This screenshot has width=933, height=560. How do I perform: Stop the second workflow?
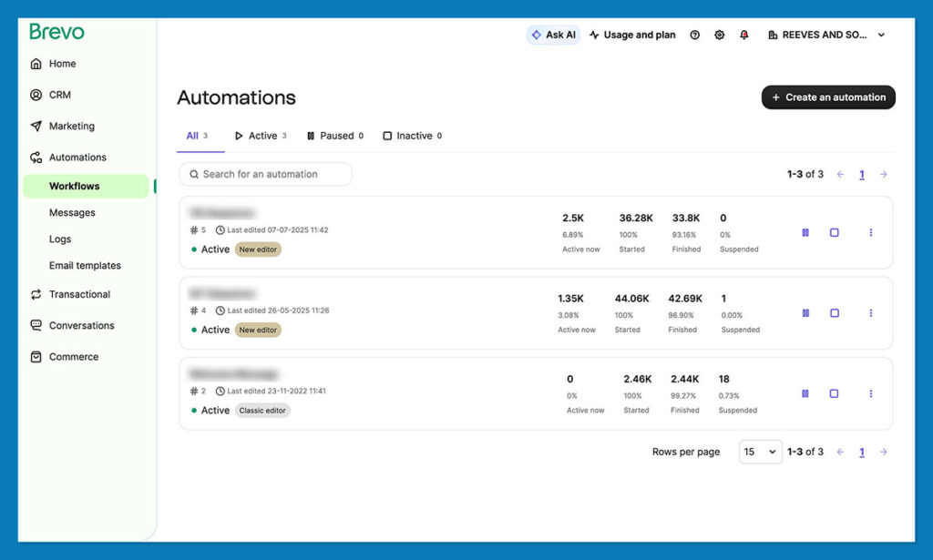click(x=835, y=312)
